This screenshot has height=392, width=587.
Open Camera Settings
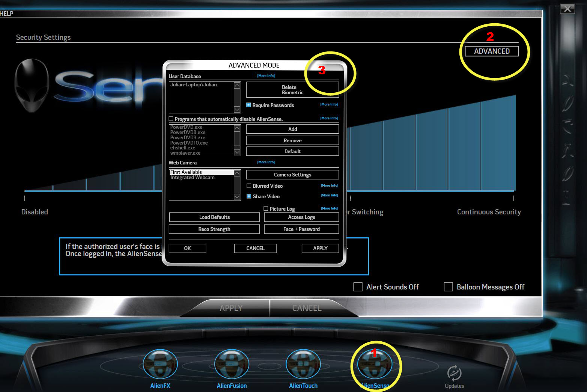pyautogui.click(x=292, y=175)
